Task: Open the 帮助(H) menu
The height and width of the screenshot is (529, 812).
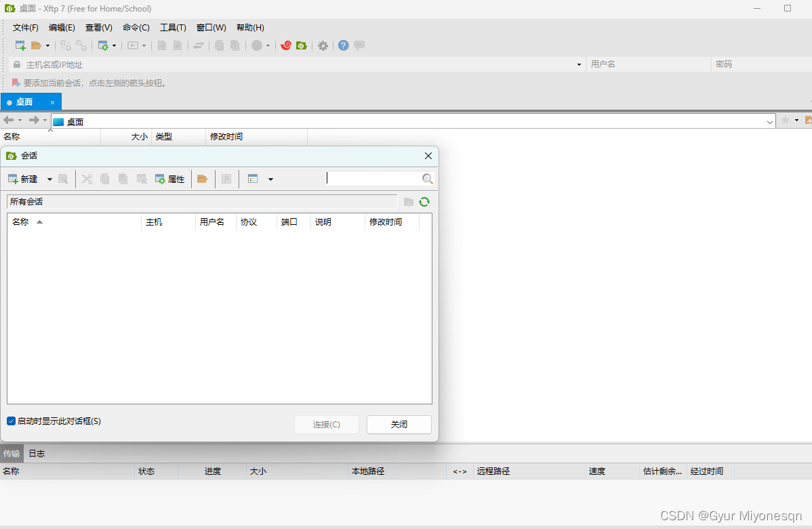Action: pos(250,28)
